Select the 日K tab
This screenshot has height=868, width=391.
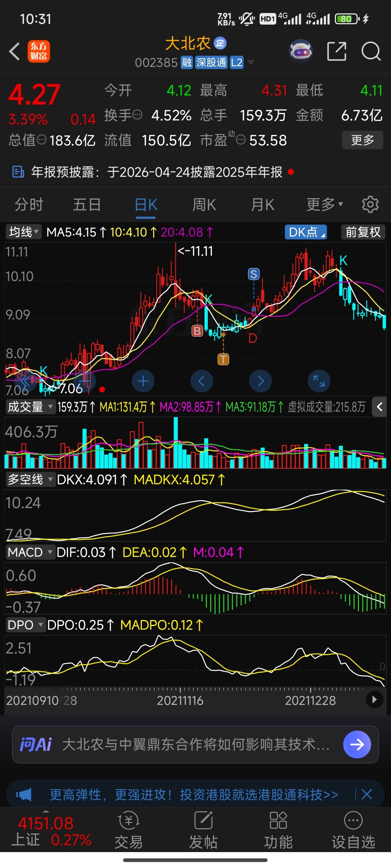click(146, 205)
